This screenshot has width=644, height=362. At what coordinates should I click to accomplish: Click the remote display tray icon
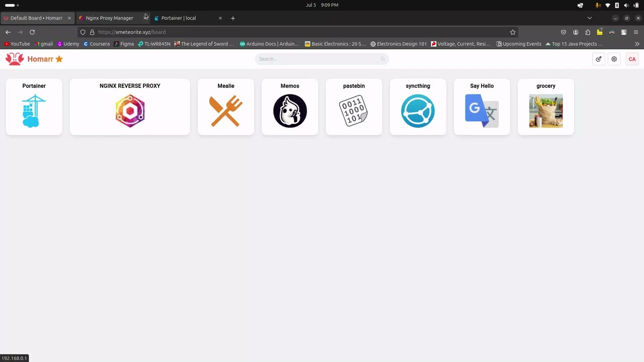pos(580,5)
